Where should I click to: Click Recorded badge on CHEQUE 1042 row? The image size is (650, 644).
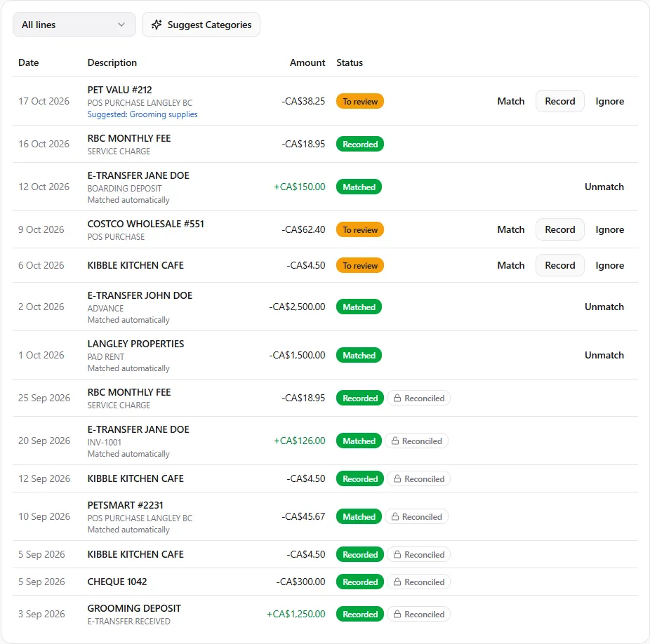tap(360, 582)
